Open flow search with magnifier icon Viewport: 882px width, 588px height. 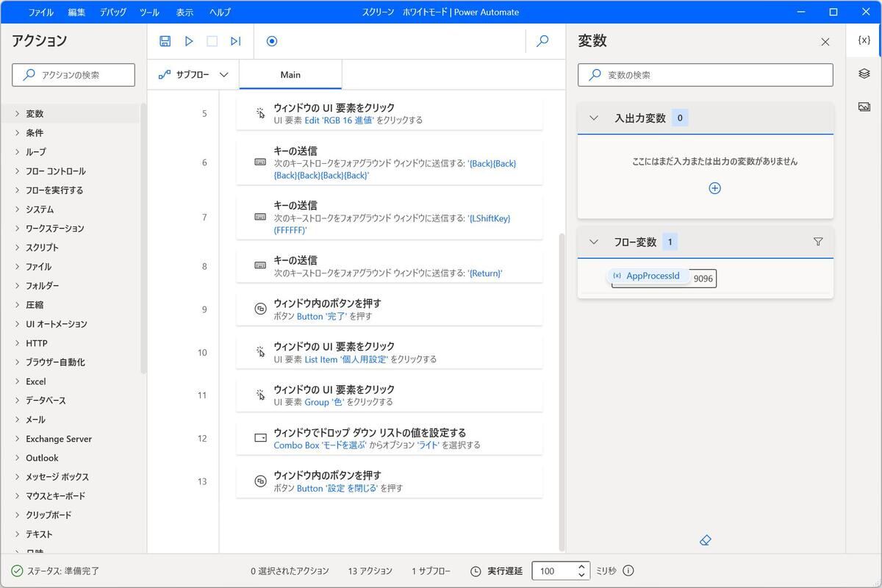[x=542, y=41]
